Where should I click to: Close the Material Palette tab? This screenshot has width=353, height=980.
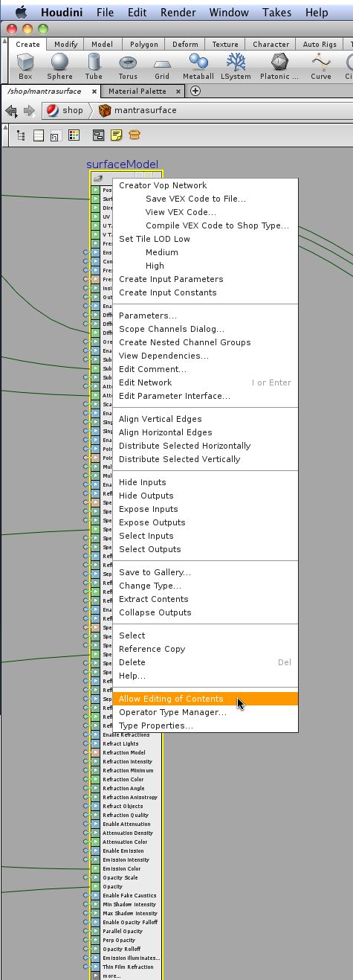pos(180,91)
